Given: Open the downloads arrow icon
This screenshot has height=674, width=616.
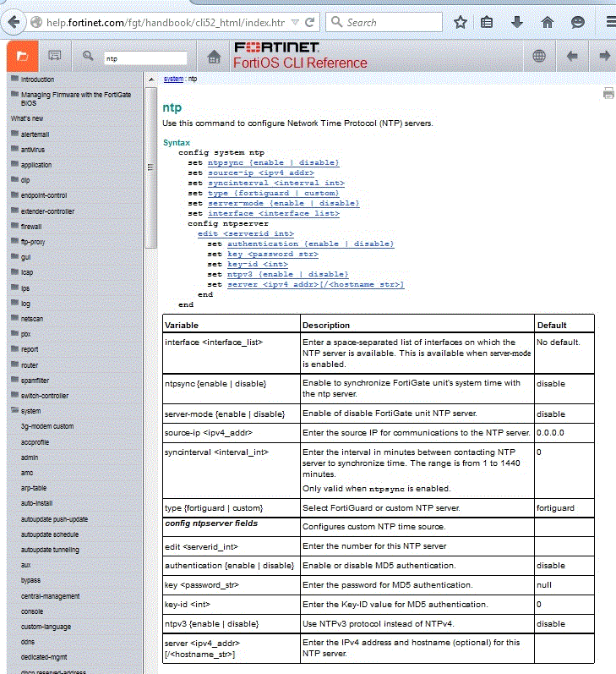Looking at the screenshot, I should coord(517,22).
